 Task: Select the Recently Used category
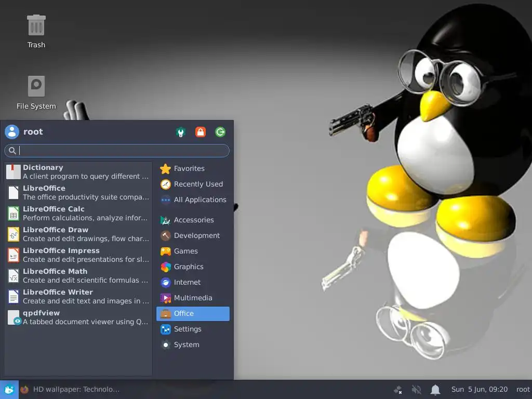point(193,184)
